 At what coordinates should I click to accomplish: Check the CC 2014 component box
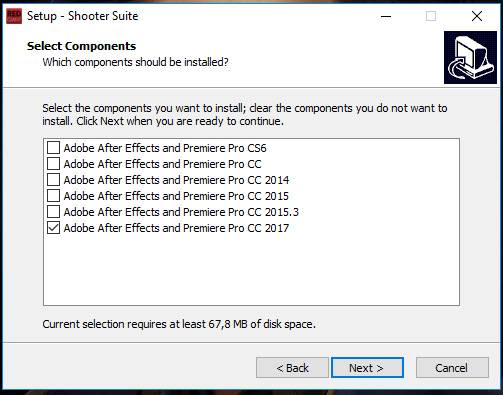53,180
